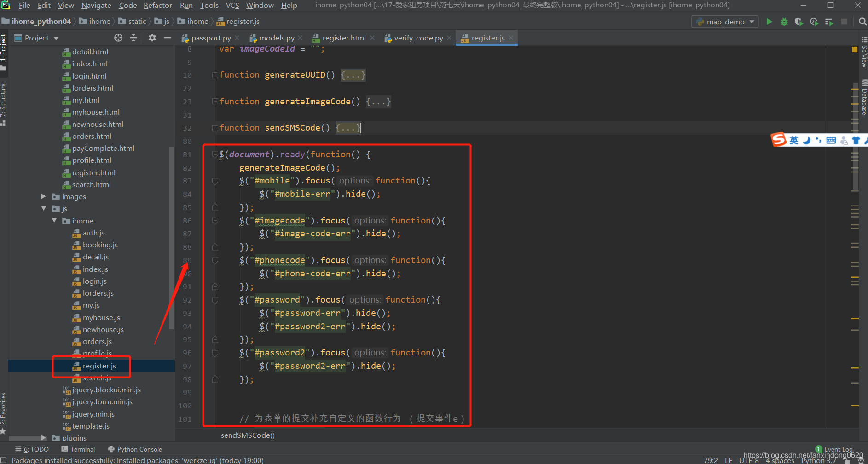Start debugging with the bug icon
Image resolution: width=868 pixels, height=464 pixels.
tap(784, 22)
